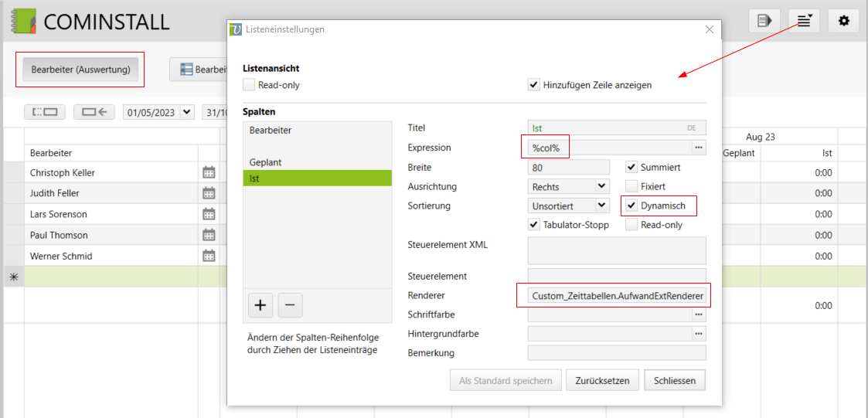Expand the Sortierung dropdown showing Unsortiert
This screenshot has height=418, width=868.
(601, 206)
